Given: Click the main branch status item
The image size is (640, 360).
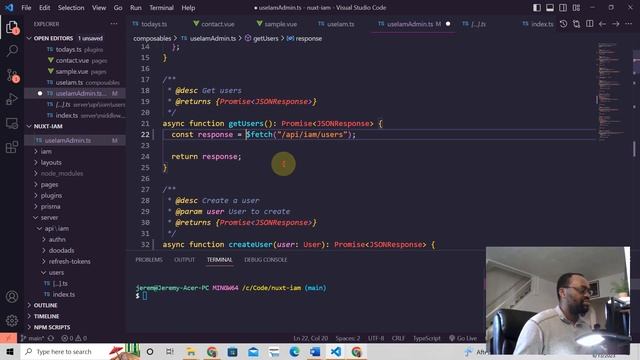Looking at the screenshot, I should click(x=32, y=338).
